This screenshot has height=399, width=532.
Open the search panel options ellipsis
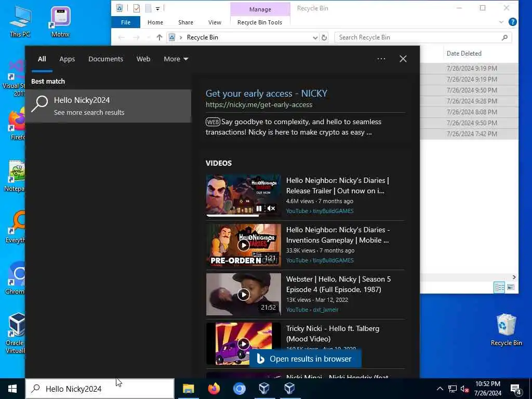(381, 59)
